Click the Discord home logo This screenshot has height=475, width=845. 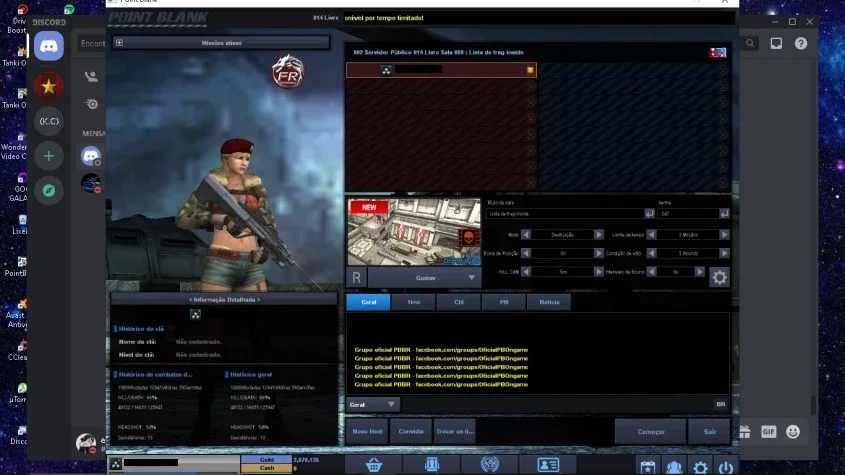point(49,46)
